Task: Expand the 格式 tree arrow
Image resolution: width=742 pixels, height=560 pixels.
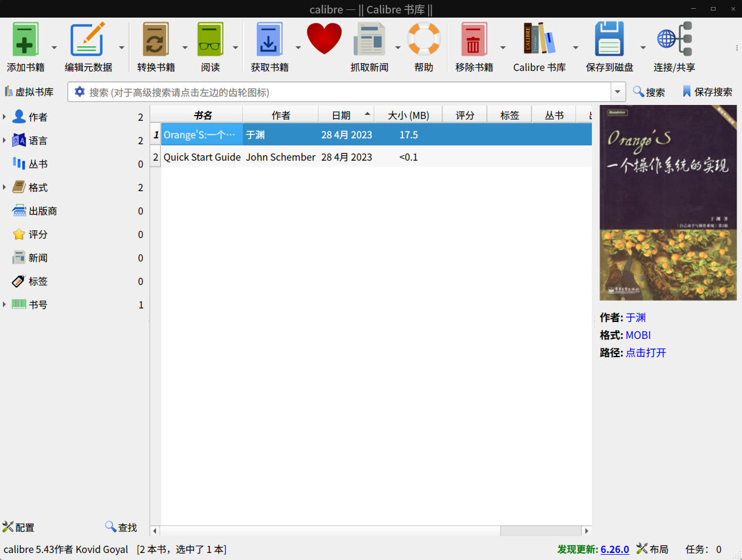Action: point(5,188)
